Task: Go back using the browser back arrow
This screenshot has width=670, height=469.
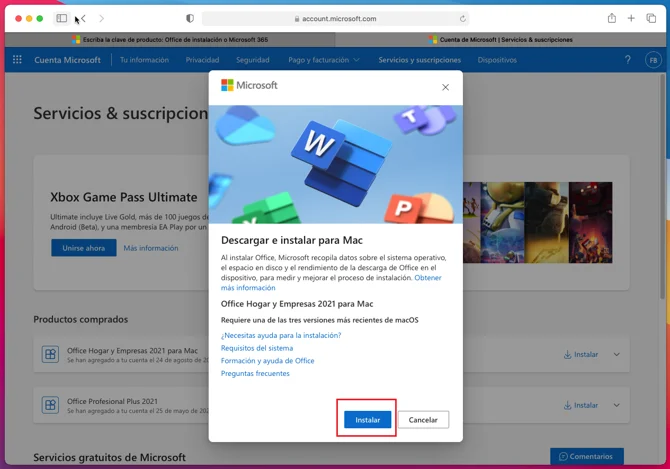Action: (83, 18)
